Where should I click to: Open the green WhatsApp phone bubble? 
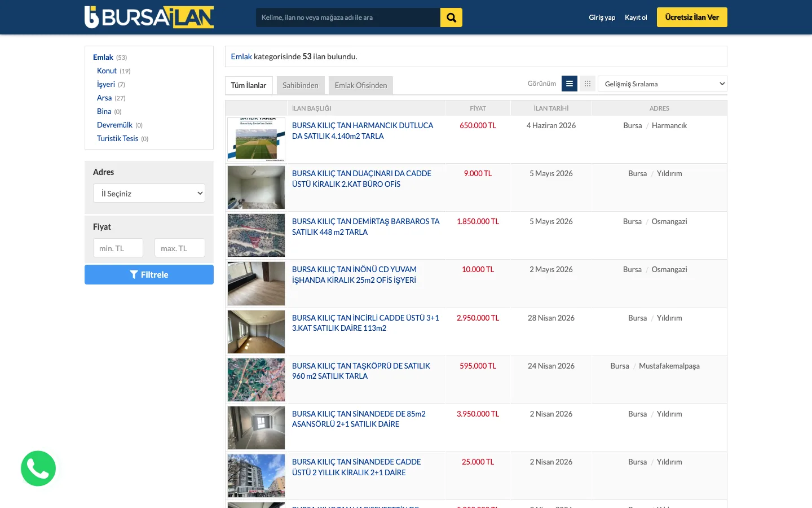coord(38,468)
